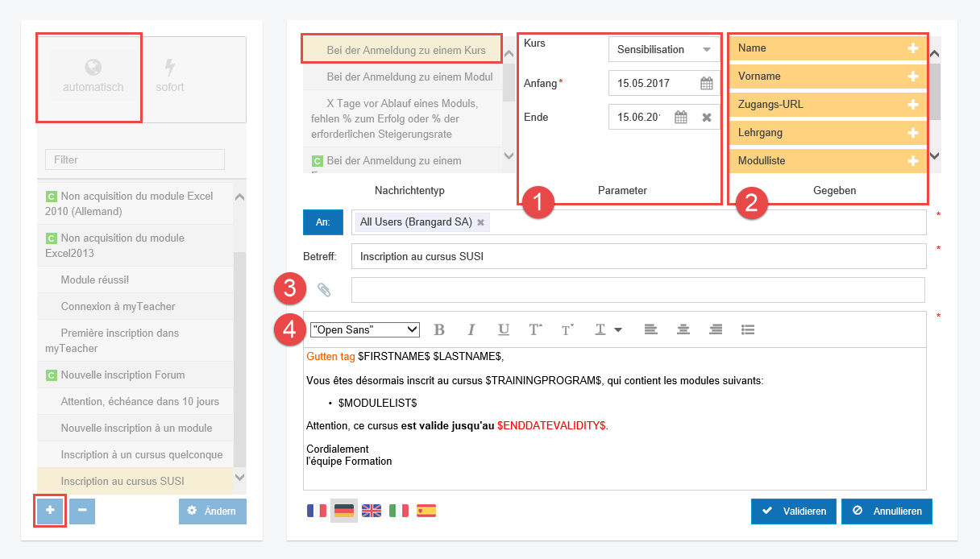The image size is (980, 559).
Task: Align text center in editor toolbar
Action: tap(683, 329)
